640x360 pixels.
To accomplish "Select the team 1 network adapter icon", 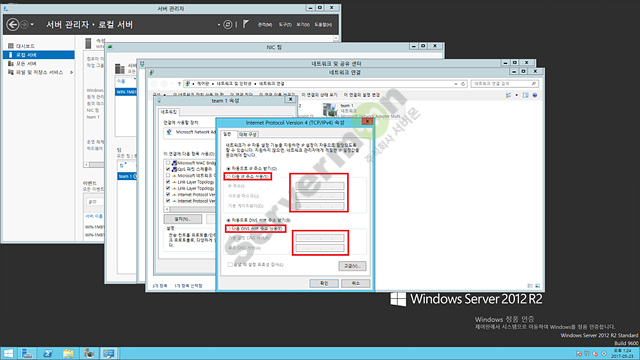I will tap(330, 110).
